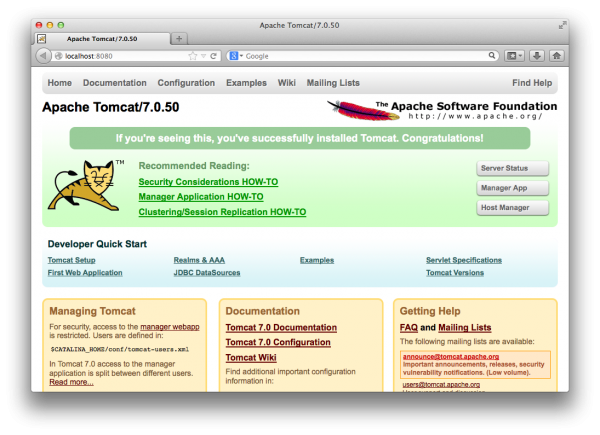The image size is (600, 435).
Task: Open Examples link under Developer Quick Start
Action: (x=317, y=260)
